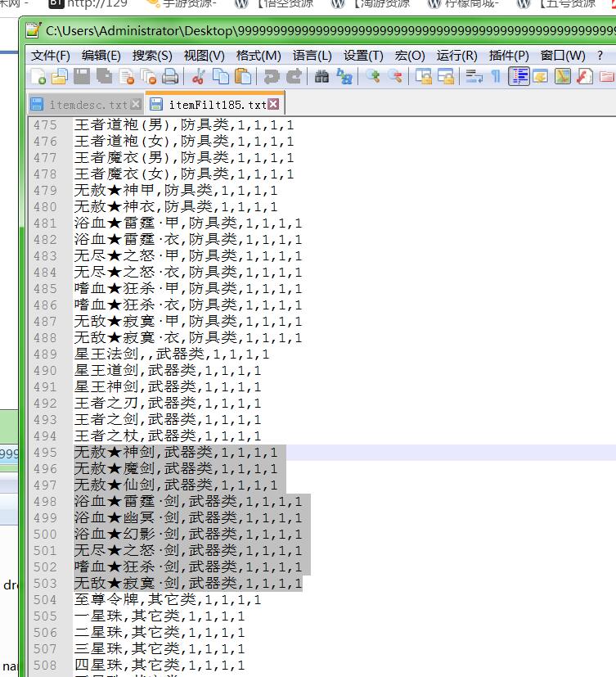Open the 语言(L) menu
The width and height of the screenshot is (616, 677).
[x=312, y=56]
